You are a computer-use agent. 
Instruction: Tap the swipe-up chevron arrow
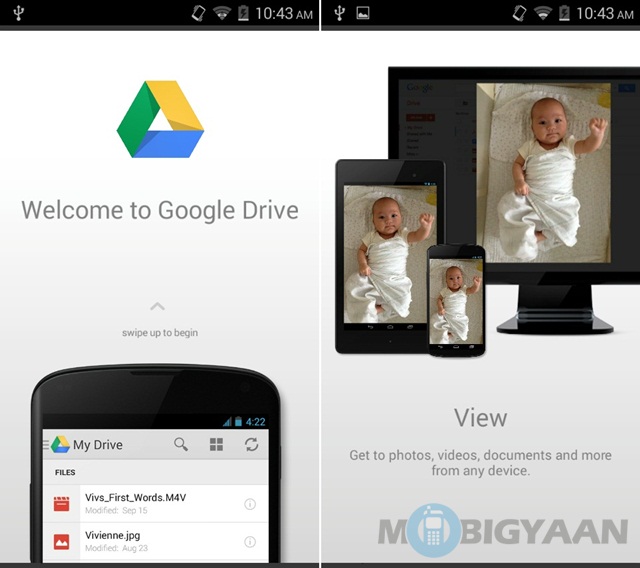tap(158, 306)
